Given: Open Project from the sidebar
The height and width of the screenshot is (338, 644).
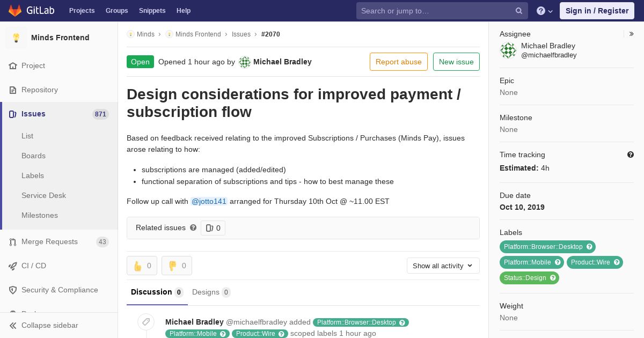Looking at the screenshot, I should pyautogui.click(x=59, y=65).
